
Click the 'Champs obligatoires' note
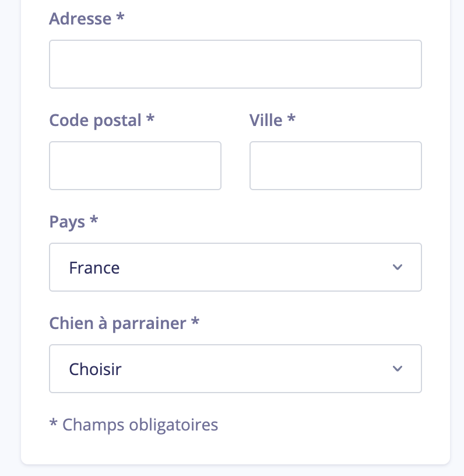tap(140, 425)
